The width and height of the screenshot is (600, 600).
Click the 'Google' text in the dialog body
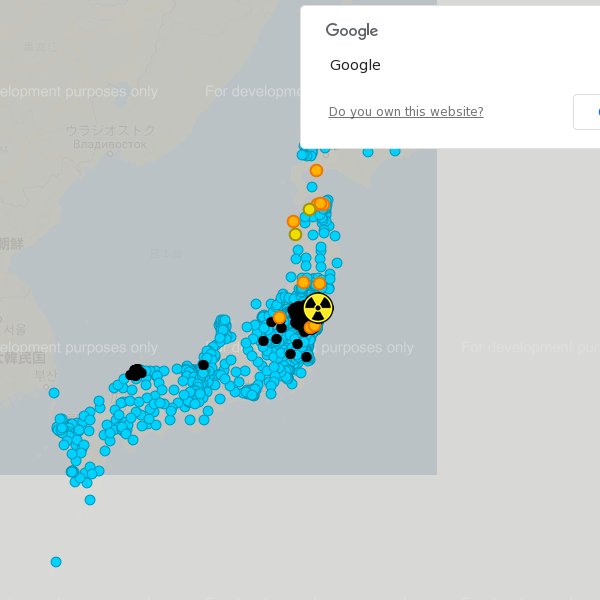[355, 65]
